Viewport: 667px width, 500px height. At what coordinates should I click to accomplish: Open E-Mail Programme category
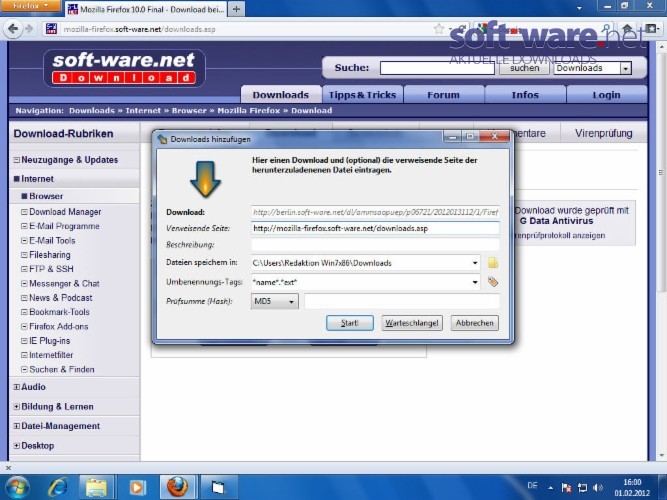[64, 226]
